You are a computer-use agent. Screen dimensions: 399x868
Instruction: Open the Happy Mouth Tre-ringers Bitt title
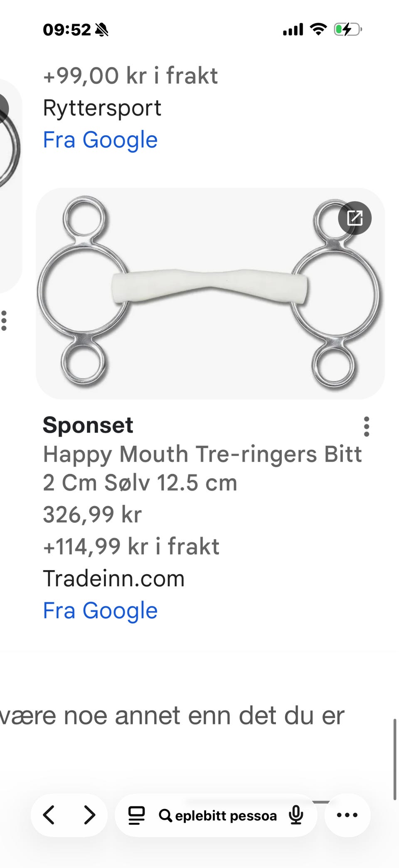[x=202, y=468]
